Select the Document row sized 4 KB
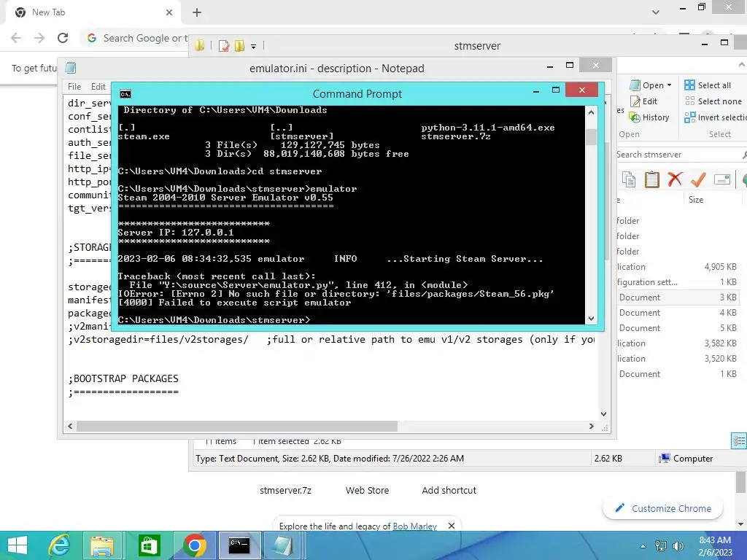Viewport: 747px width, 560px height. pos(678,313)
